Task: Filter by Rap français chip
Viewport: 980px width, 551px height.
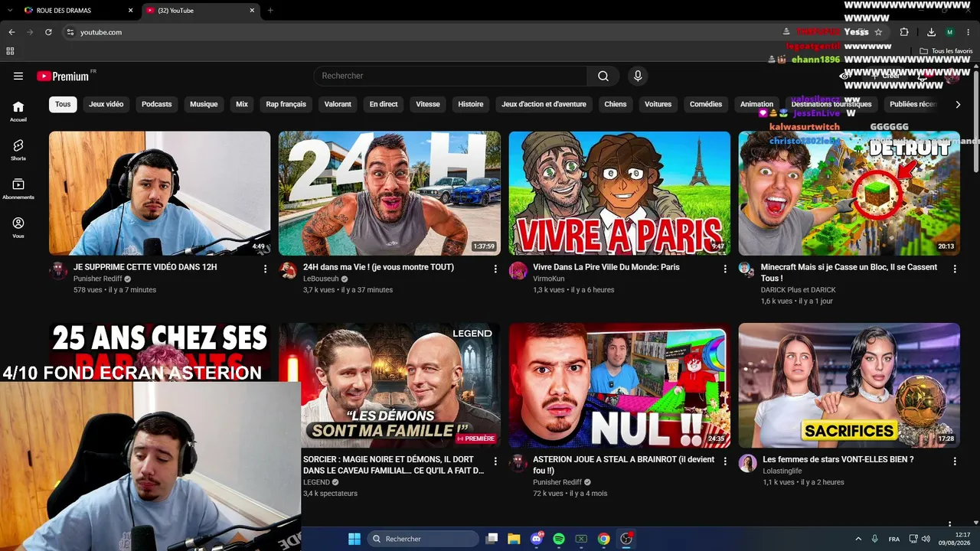Action: 286,104
